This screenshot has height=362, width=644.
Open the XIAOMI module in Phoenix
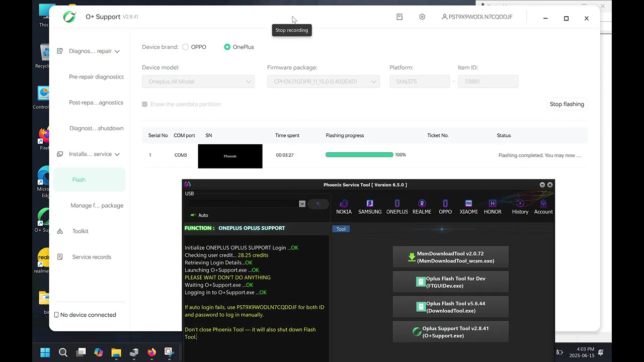pos(468,207)
